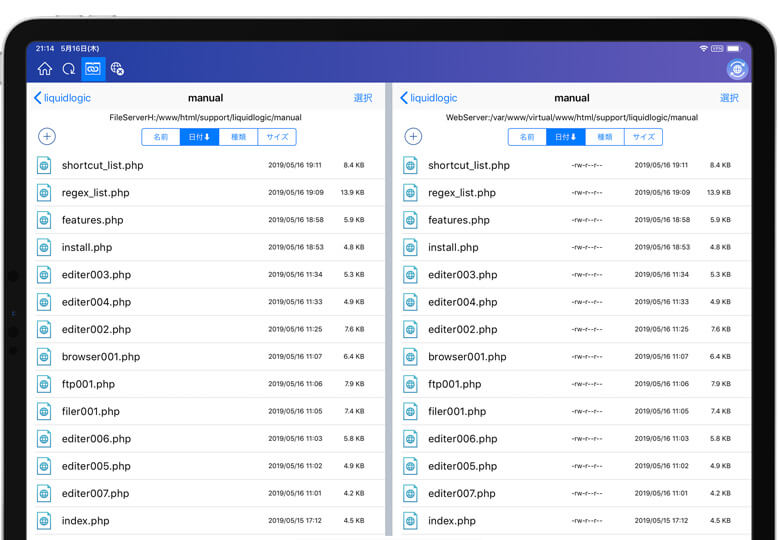Click index.php file icon in right pane
This screenshot has width=778, height=540.
pos(410,520)
